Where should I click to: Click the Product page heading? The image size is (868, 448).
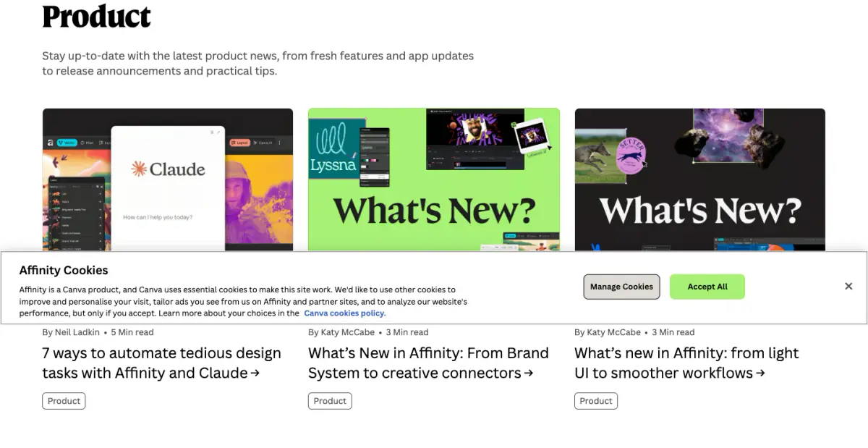tap(96, 16)
